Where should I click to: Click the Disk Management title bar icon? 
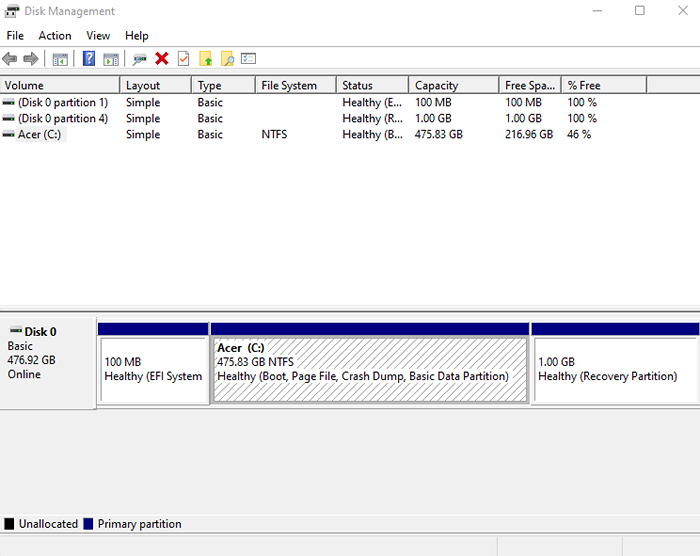click(x=12, y=11)
